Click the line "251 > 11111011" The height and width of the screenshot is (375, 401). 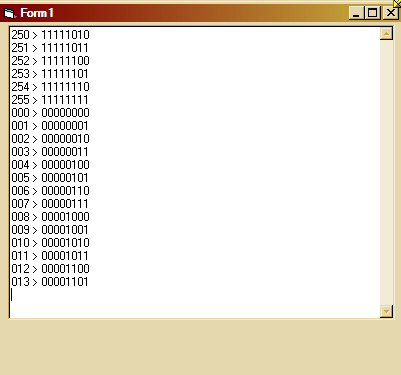pos(50,48)
